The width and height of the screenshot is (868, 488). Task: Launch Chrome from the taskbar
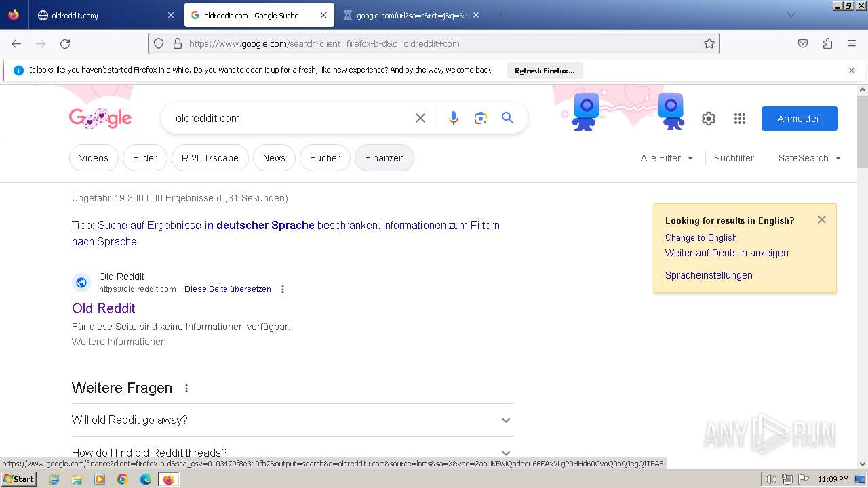click(x=123, y=479)
